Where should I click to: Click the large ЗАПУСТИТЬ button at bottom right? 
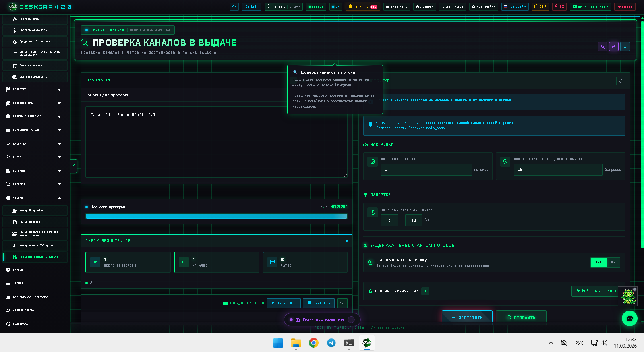click(467, 317)
